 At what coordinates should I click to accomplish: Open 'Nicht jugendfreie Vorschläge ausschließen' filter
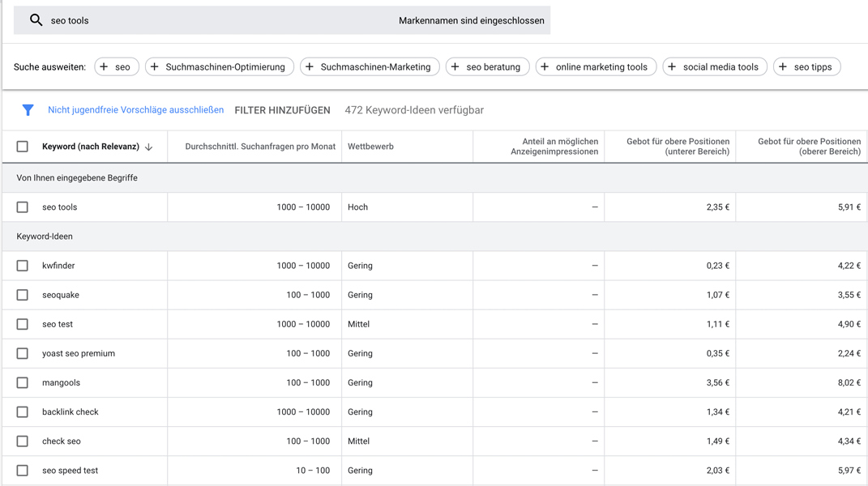tap(135, 110)
